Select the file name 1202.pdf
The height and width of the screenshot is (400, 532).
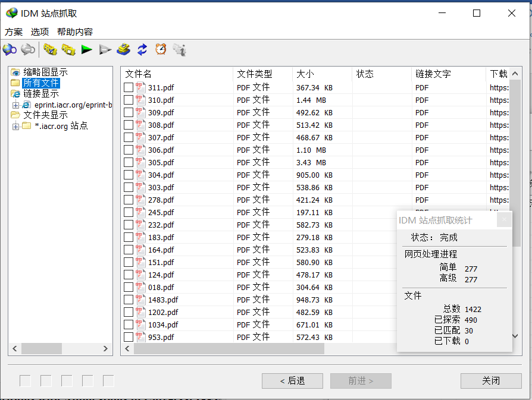[163, 313]
